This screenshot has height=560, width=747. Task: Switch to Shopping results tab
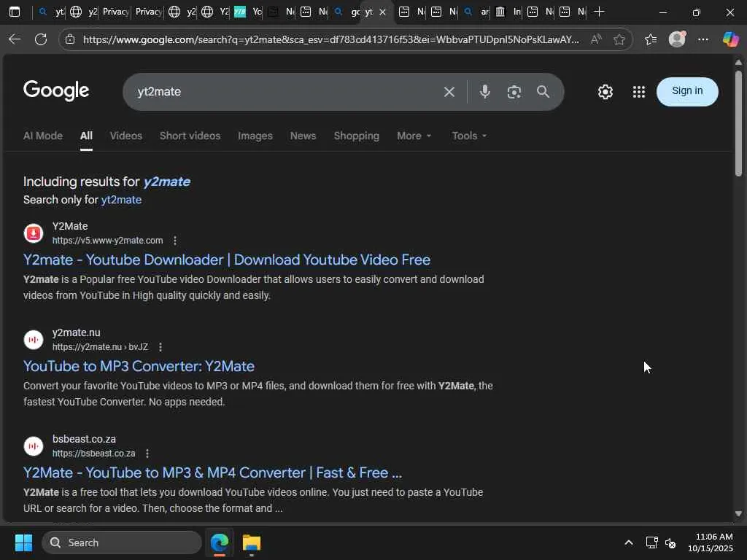click(x=357, y=136)
